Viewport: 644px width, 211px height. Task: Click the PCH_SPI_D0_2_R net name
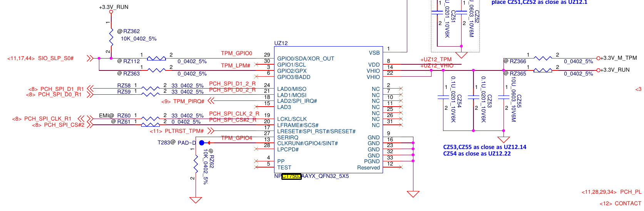pos(232,90)
